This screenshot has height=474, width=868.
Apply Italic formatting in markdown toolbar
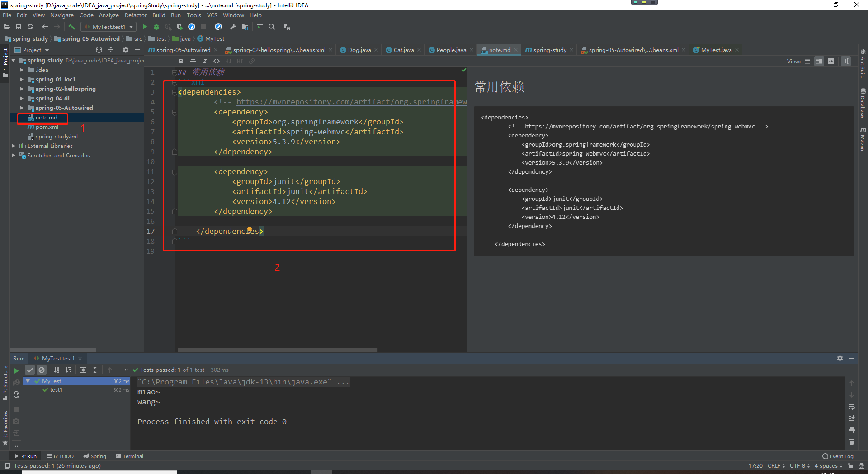pos(205,61)
